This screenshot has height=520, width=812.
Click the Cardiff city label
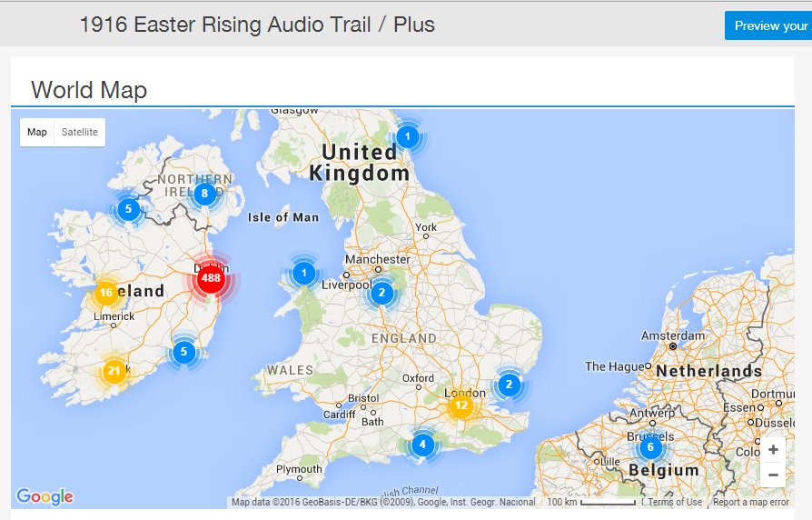pos(339,415)
